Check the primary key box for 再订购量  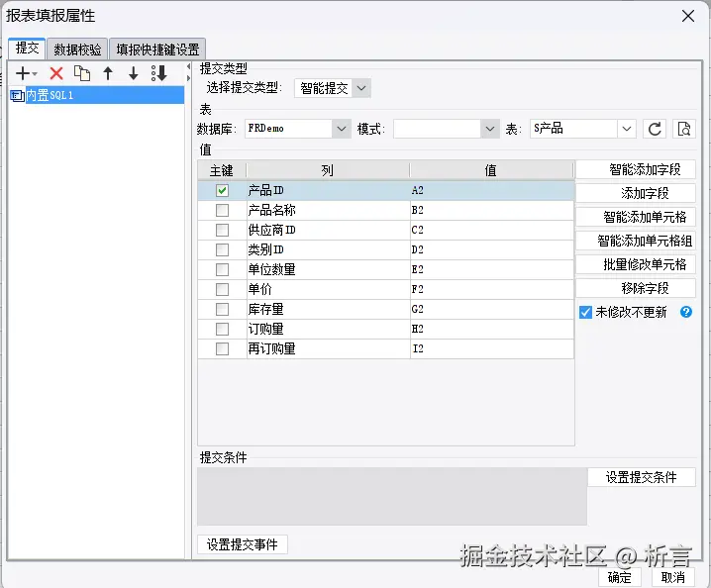[222, 348]
